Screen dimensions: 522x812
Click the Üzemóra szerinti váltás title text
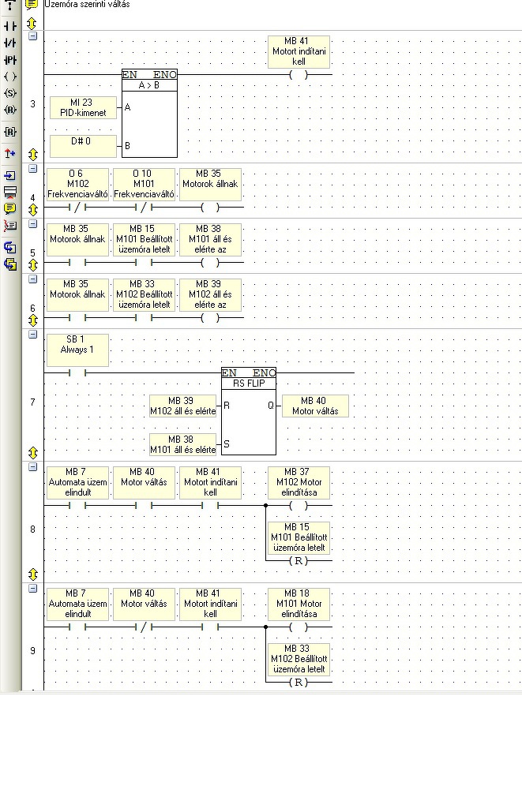87,4
